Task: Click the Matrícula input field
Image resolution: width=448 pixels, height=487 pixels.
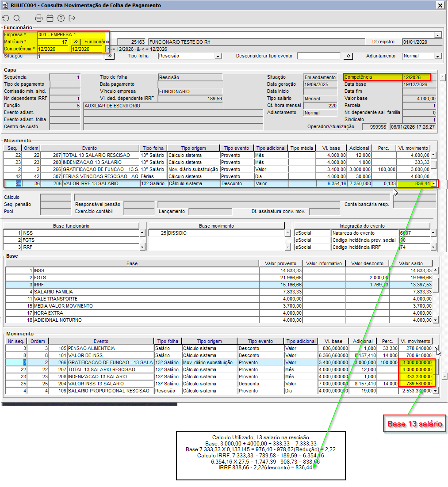Action: (53, 42)
